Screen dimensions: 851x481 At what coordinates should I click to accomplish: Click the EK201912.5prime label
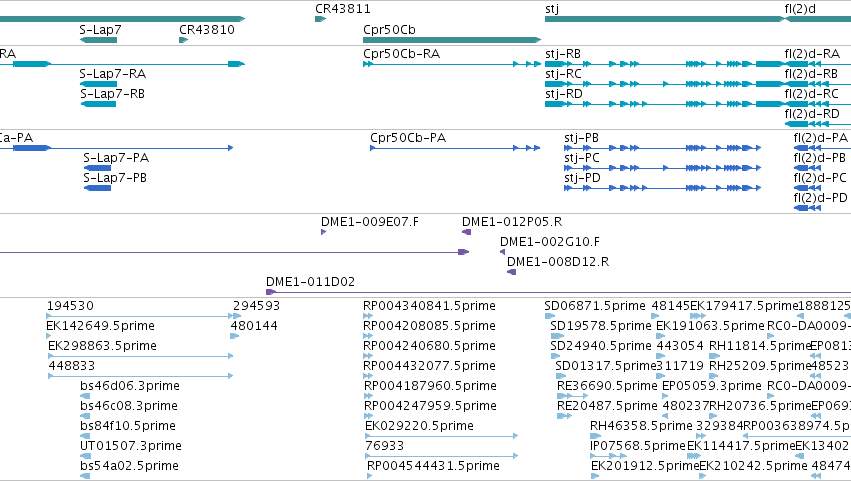click(x=645, y=466)
